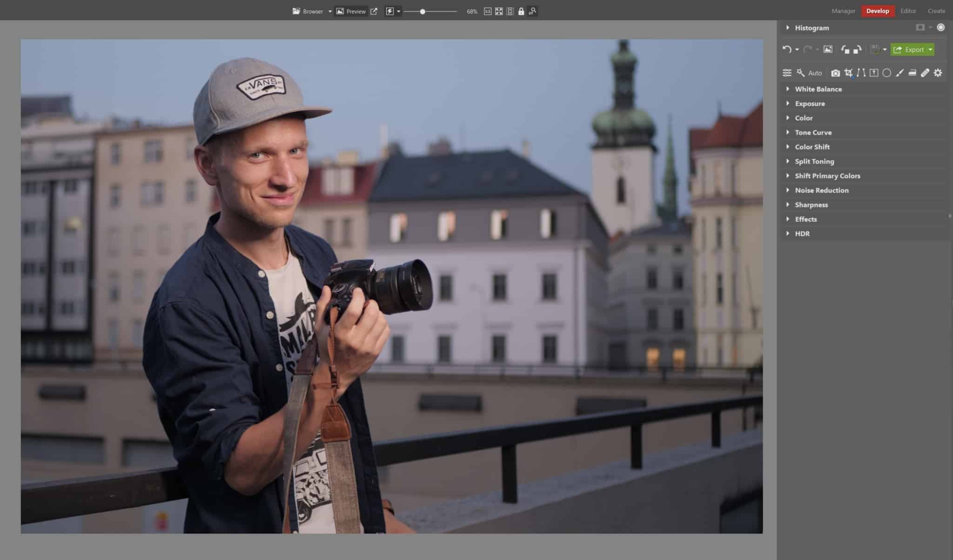Open the histogram display dropdown arrow
Viewport: 953px width, 560px height.
[x=930, y=27]
